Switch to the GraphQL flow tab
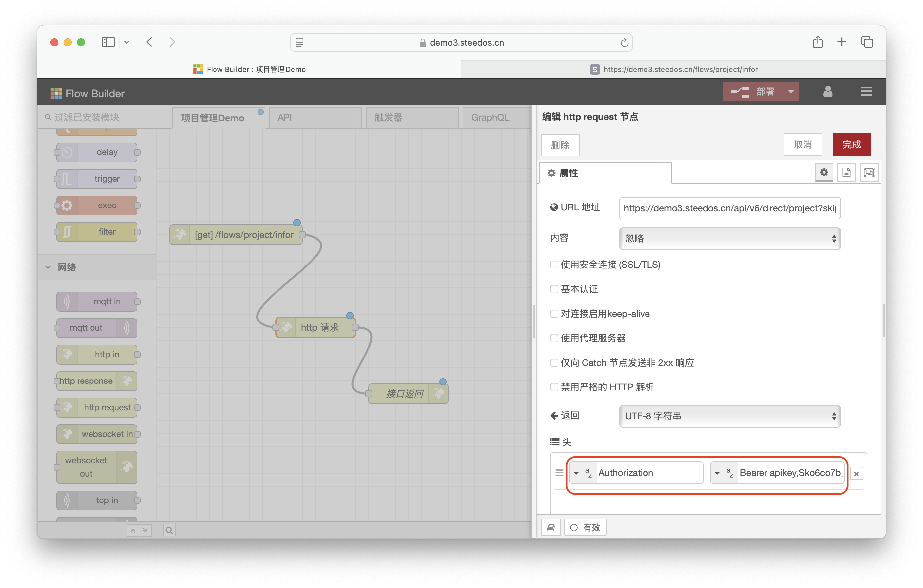Screen dimensions: 923x588 click(497, 118)
